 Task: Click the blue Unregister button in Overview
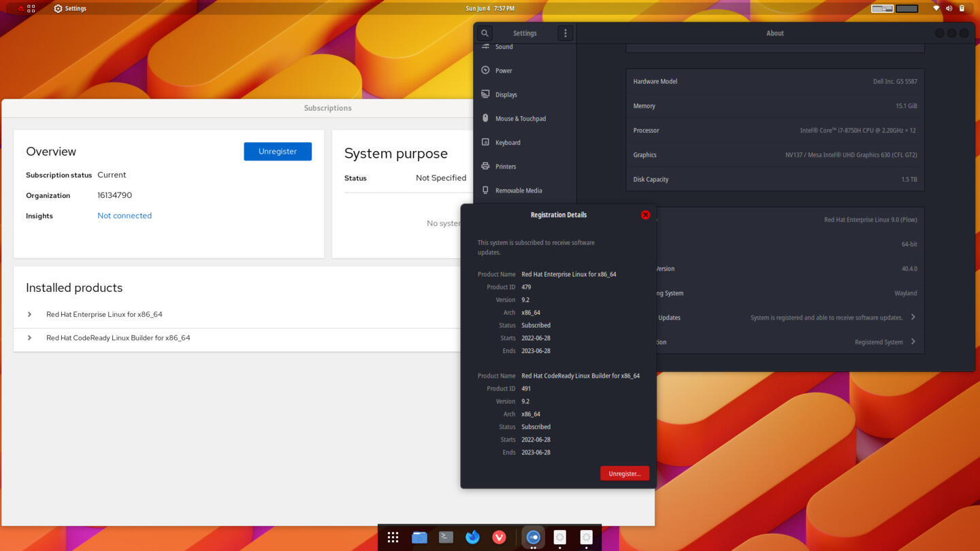pos(278,152)
